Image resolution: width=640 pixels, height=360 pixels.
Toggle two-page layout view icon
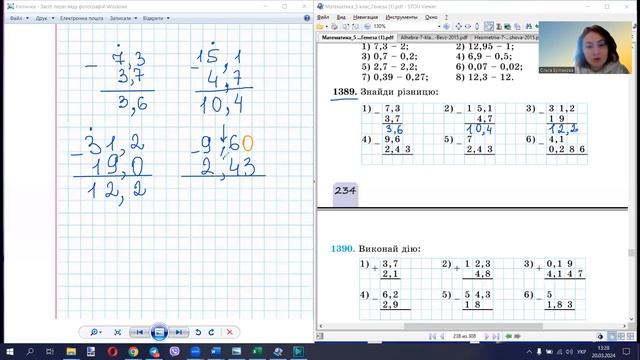click(621, 336)
